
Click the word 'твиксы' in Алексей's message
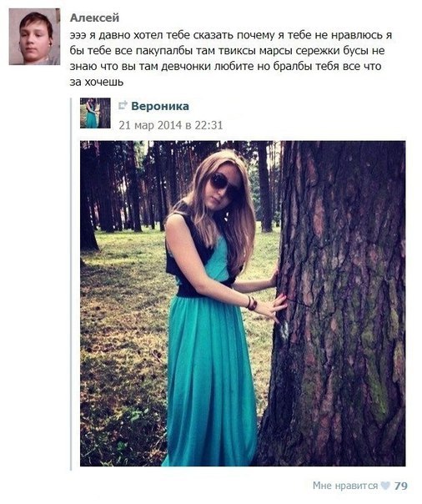(x=239, y=51)
